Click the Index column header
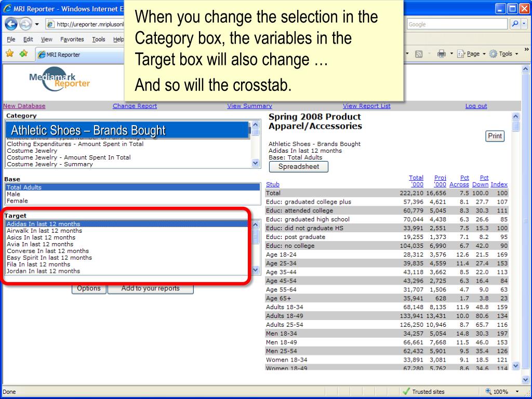Image resolution: width=532 pixels, height=399 pixels. (x=499, y=184)
